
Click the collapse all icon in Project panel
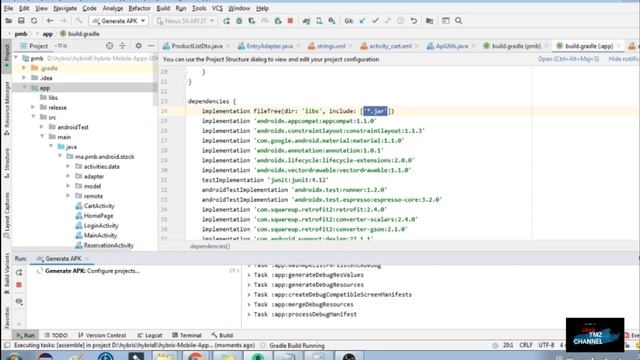point(122,46)
